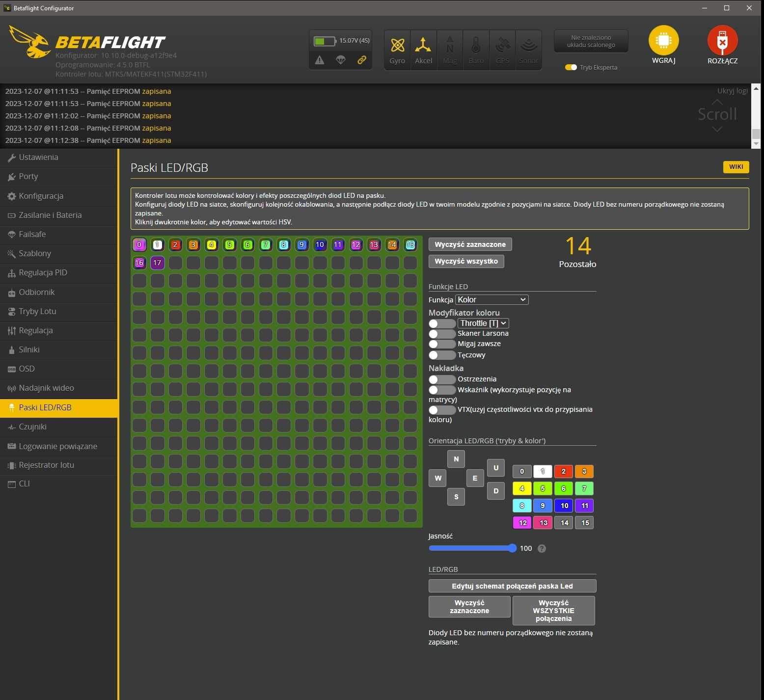Select LED number 0 on the grid
The height and width of the screenshot is (700, 764).
[x=139, y=244]
